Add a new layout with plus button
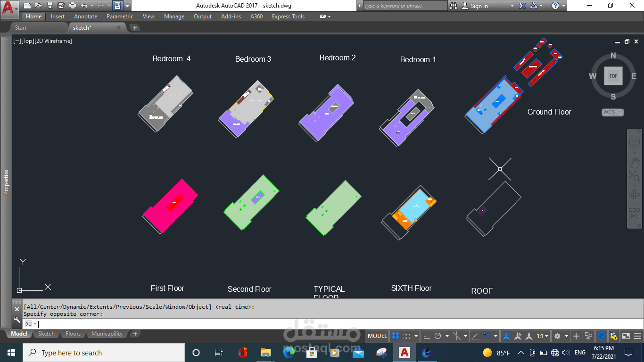Screen dimensions: 644x362 tap(135, 334)
